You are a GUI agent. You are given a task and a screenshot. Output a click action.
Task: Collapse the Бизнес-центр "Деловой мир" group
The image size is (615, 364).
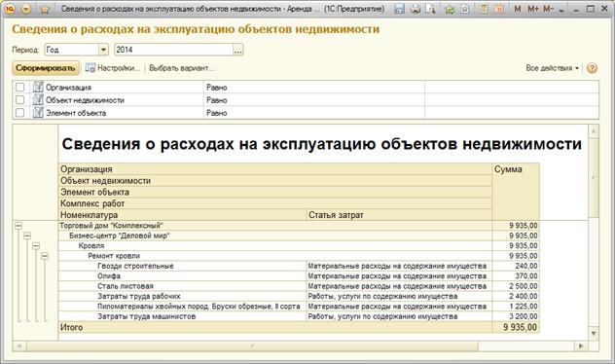tap(27, 236)
